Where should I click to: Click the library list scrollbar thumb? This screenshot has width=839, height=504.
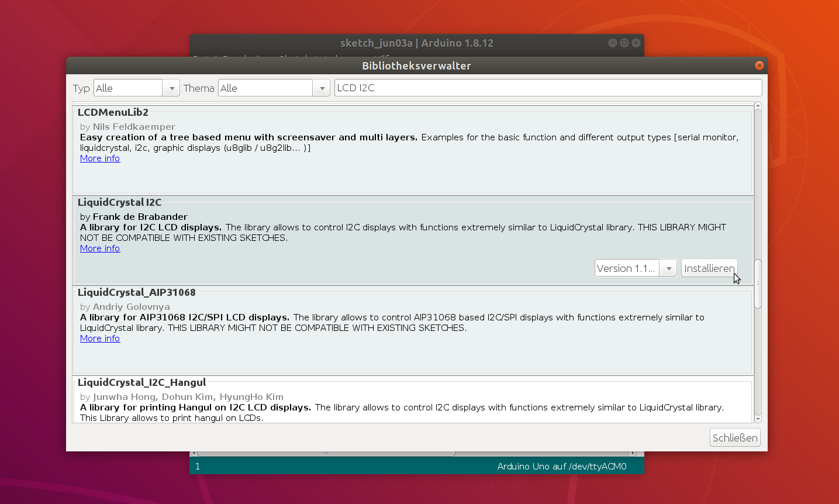pos(758,284)
